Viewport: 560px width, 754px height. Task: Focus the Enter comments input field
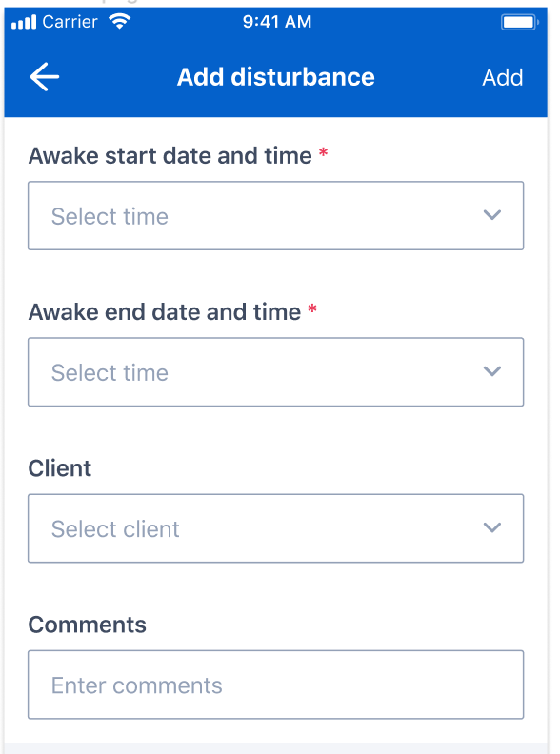(x=275, y=685)
